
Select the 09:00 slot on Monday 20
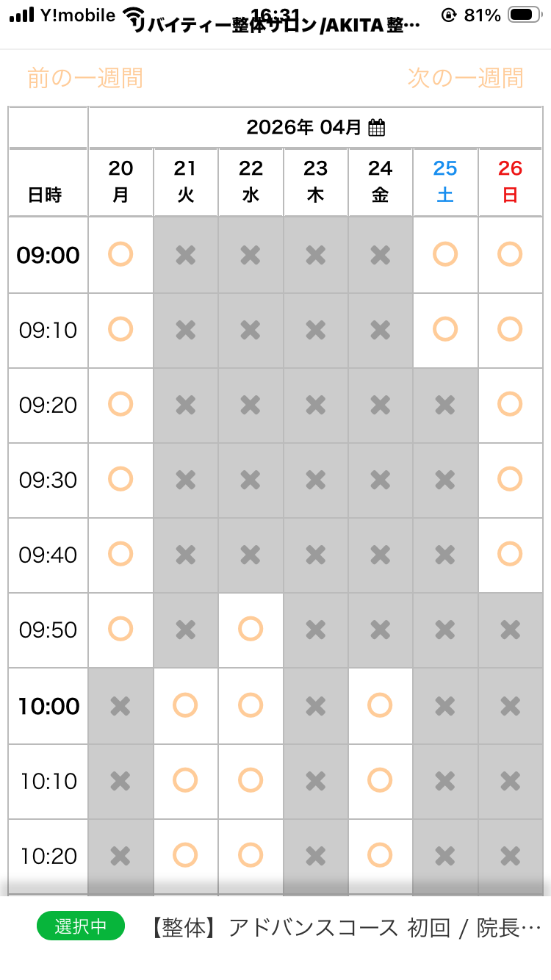[x=120, y=255]
